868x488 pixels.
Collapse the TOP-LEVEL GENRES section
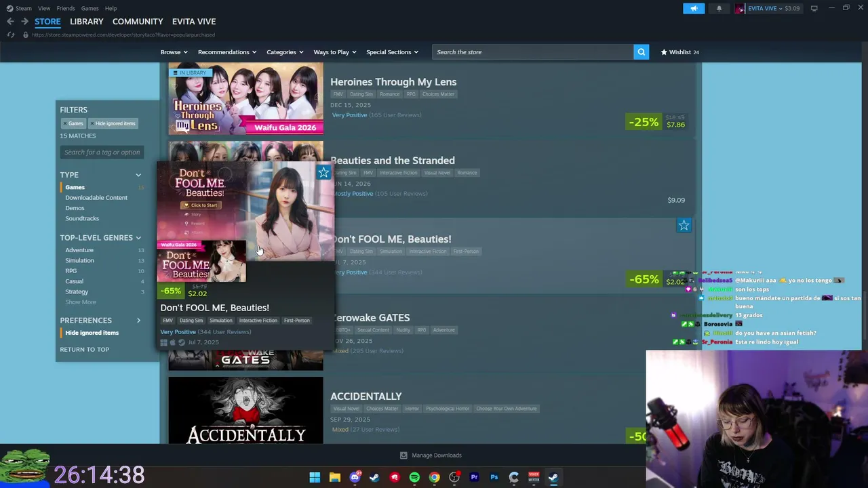point(138,238)
